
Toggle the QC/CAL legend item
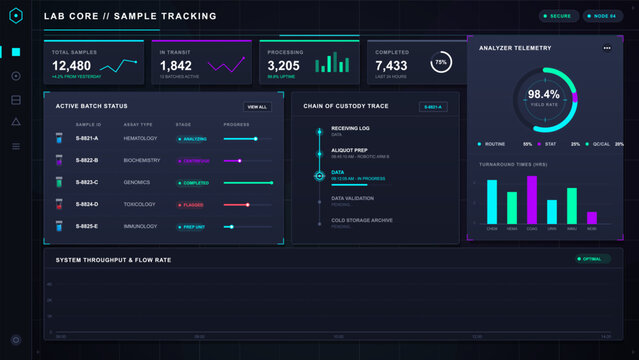pos(604,144)
